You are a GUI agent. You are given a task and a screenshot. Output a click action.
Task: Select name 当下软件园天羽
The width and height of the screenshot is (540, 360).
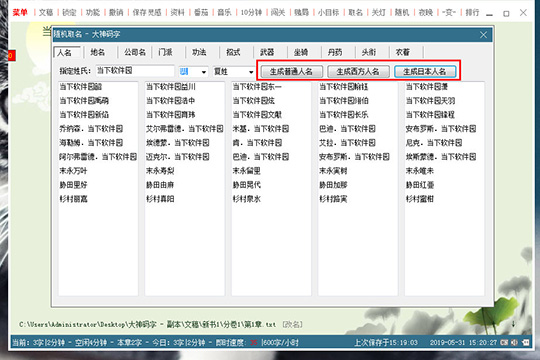[430, 101]
